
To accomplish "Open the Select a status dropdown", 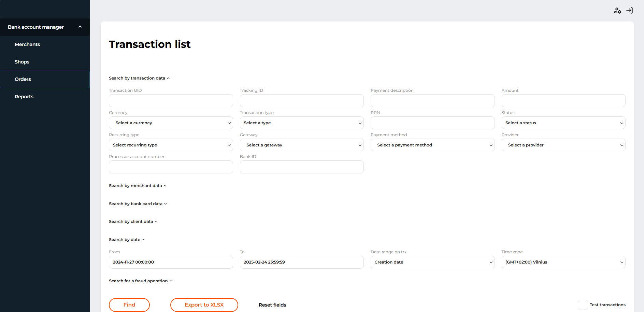I will pyautogui.click(x=563, y=123).
